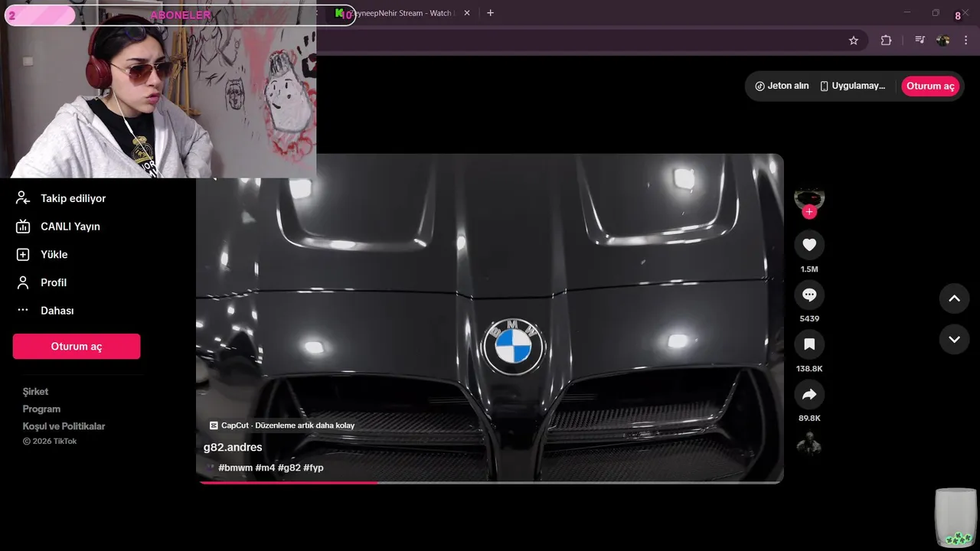The width and height of the screenshot is (980, 551).
Task: Follow creator via red plus badge
Action: pyautogui.click(x=809, y=212)
